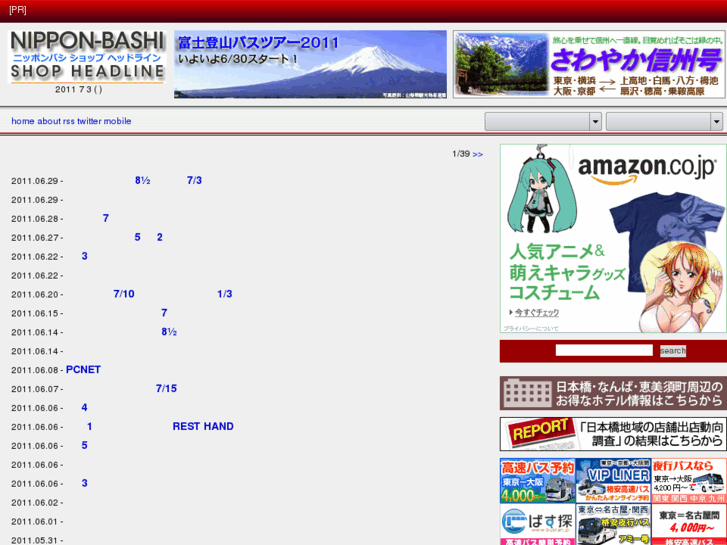Click the 今すぐチェック link in Amazon ad
Screen dimensions: 727x545
[x=536, y=313]
